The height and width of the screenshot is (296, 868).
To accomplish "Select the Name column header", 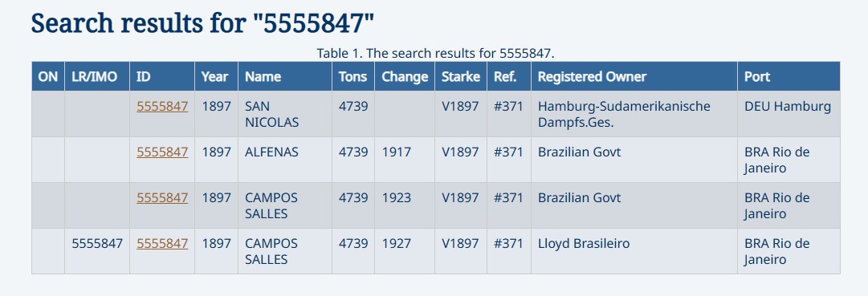I will pos(285,76).
